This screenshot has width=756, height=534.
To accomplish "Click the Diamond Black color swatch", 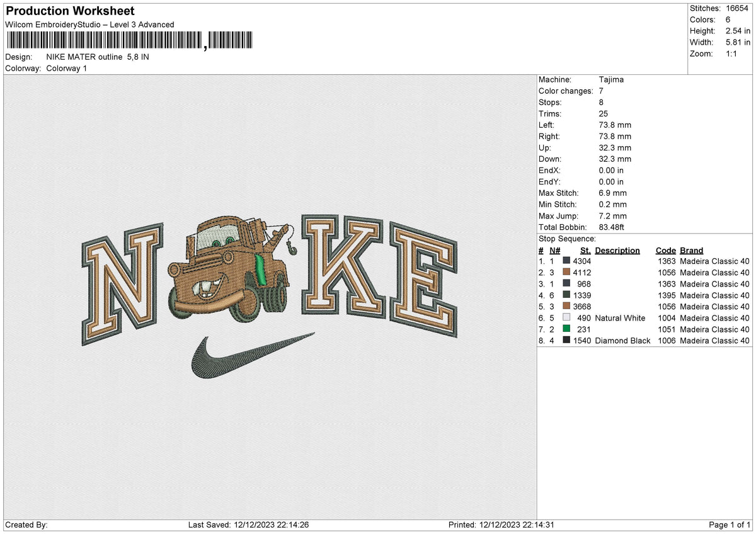I will 566,341.
